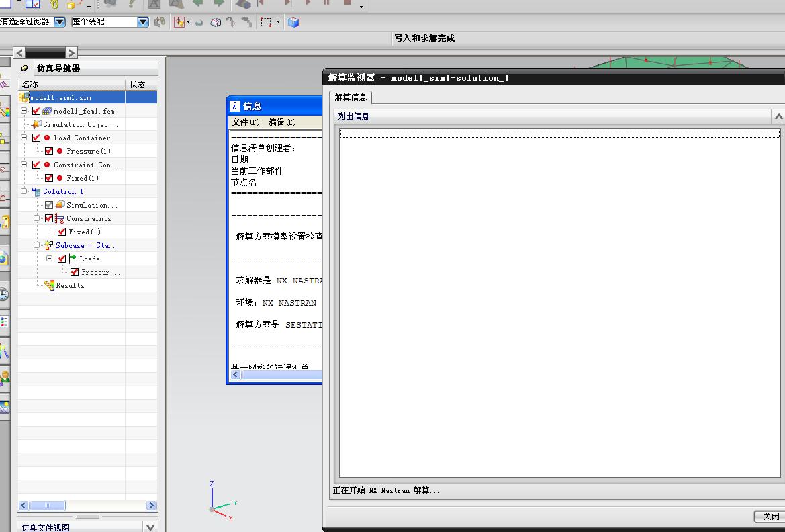This screenshot has width=785, height=532.
Task: Toggle the Pressure(1) checkbox under Load Container
Action: pyautogui.click(x=49, y=151)
